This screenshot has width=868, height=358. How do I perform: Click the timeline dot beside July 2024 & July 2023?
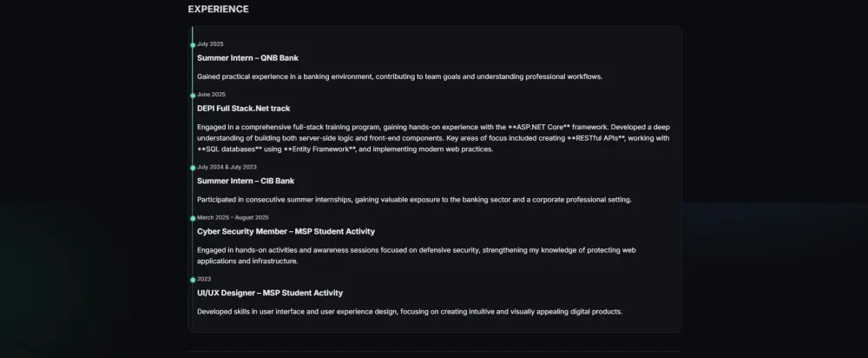point(193,167)
